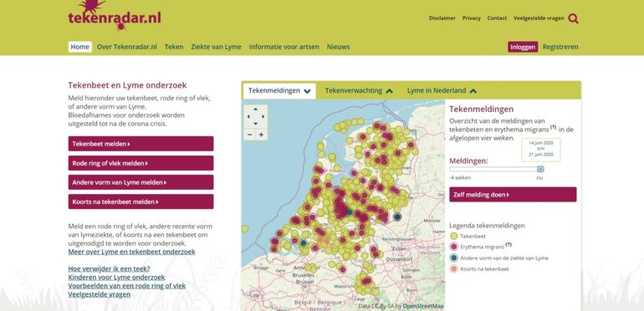Open Kinderen voor Lyme onderzoek link
Screen dimensions: 644x311
point(116,278)
